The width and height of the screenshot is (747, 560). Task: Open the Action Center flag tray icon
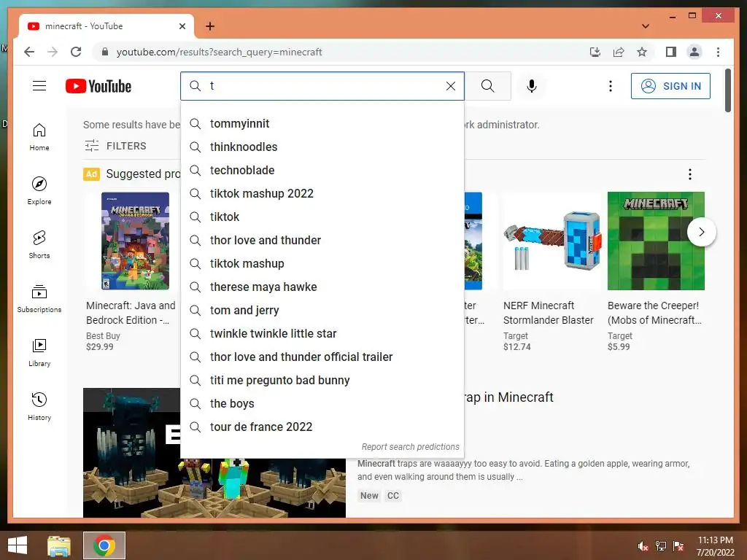click(678, 546)
